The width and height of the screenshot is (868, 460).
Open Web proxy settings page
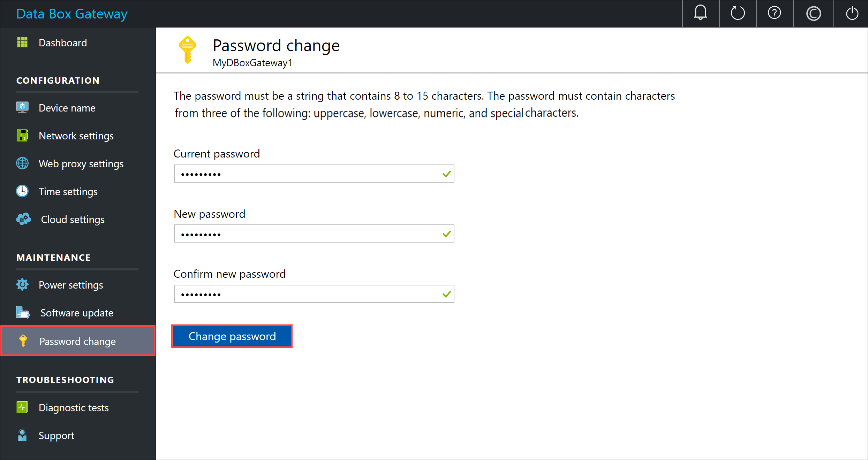pos(80,163)
